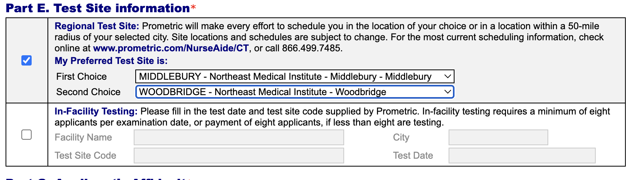Click the First Choice label text
The image size is (644, 180).
click(x=81, y=77)
